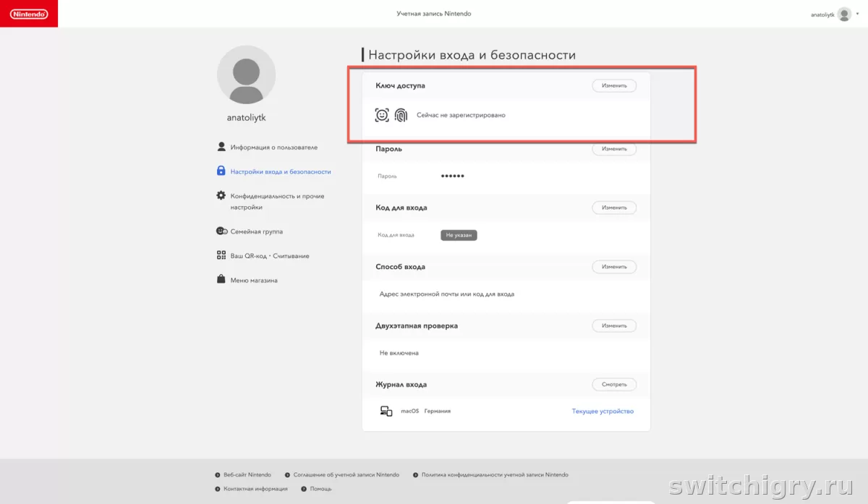Click the computer icon in the Журнал входа row
The height and width of the screenshot is (504, 868).
pyautogui.click(x=386, y=411)
